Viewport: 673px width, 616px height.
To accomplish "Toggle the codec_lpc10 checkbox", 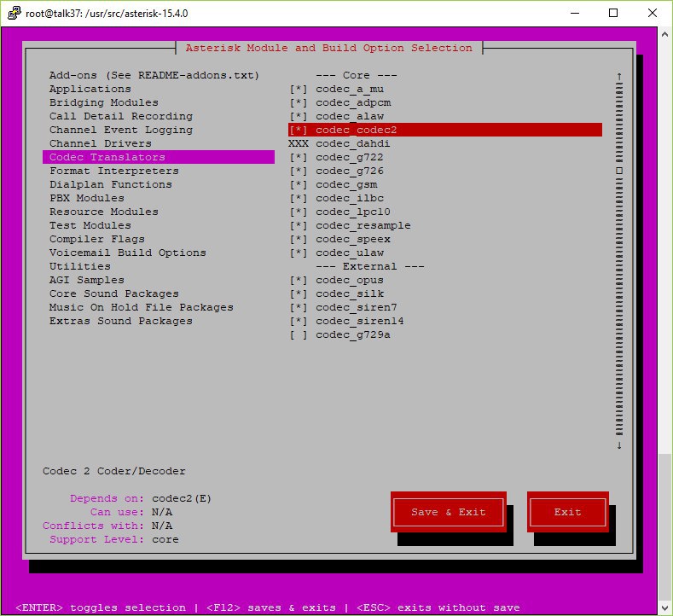I will (299, 212).
